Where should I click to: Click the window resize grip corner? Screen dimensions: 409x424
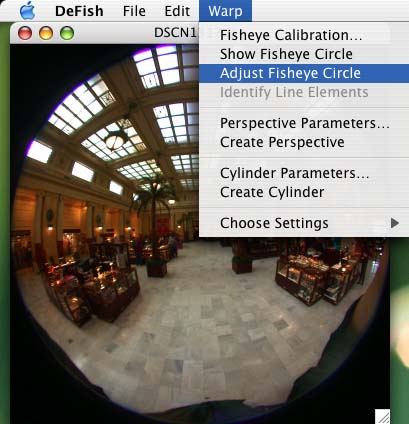tap(382, 417)
